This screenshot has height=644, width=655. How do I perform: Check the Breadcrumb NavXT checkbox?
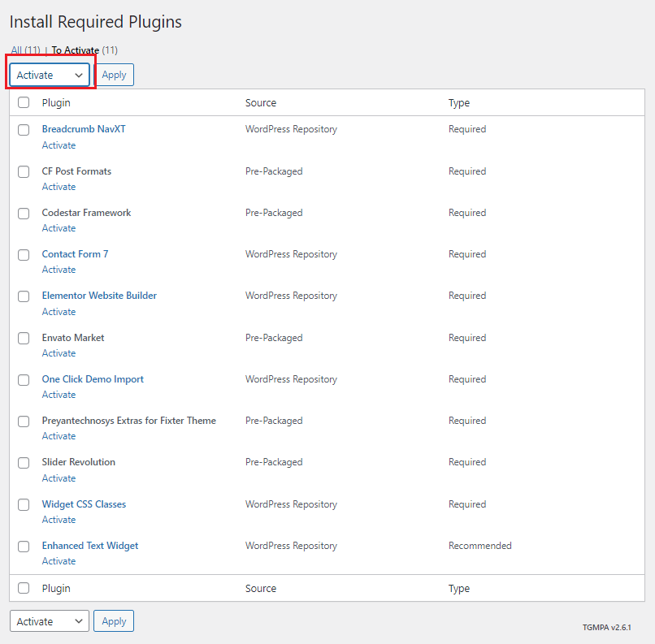click(x=24, y=130)
